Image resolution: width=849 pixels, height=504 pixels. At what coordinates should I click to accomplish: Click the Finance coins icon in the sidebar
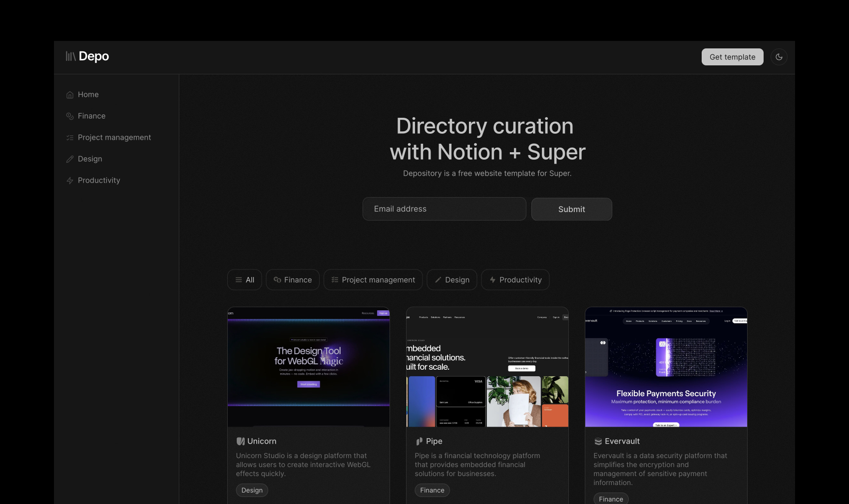click(70, 116)
